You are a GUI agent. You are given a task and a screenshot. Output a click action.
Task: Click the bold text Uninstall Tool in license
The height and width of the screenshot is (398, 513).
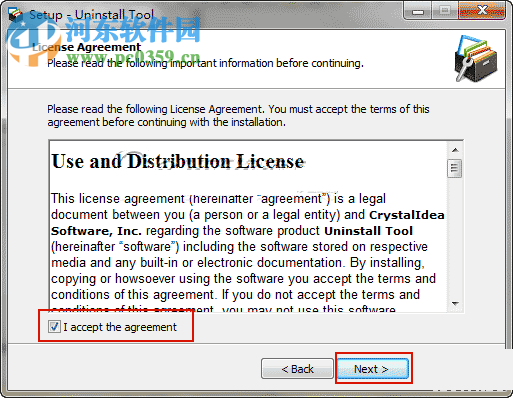[x=368, y=231]
